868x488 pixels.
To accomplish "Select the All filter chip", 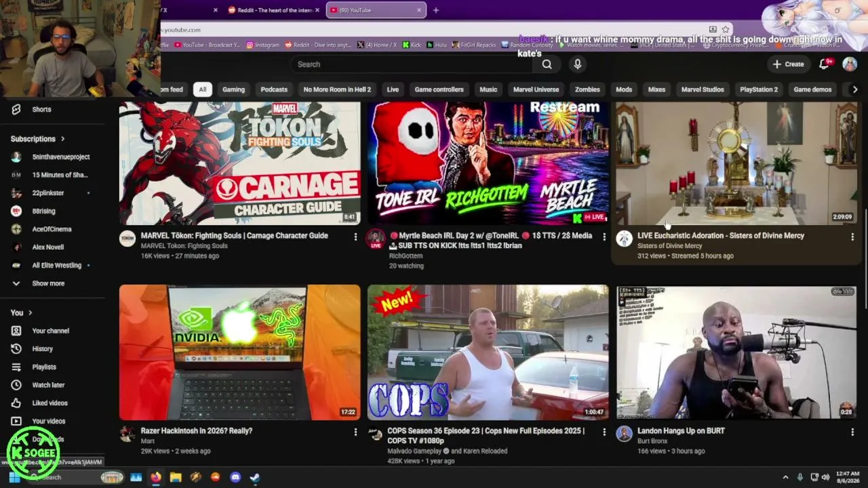I will (x=202, y=89).
